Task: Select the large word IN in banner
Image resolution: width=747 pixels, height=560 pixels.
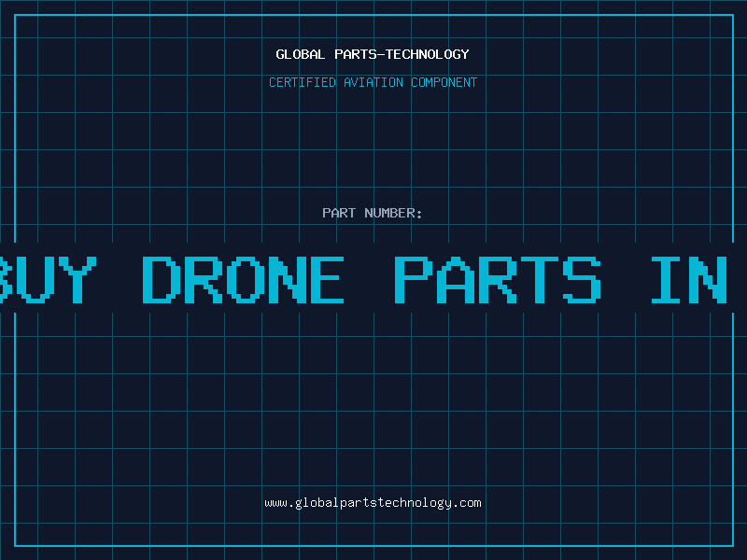Action: (x=689, y=279)
